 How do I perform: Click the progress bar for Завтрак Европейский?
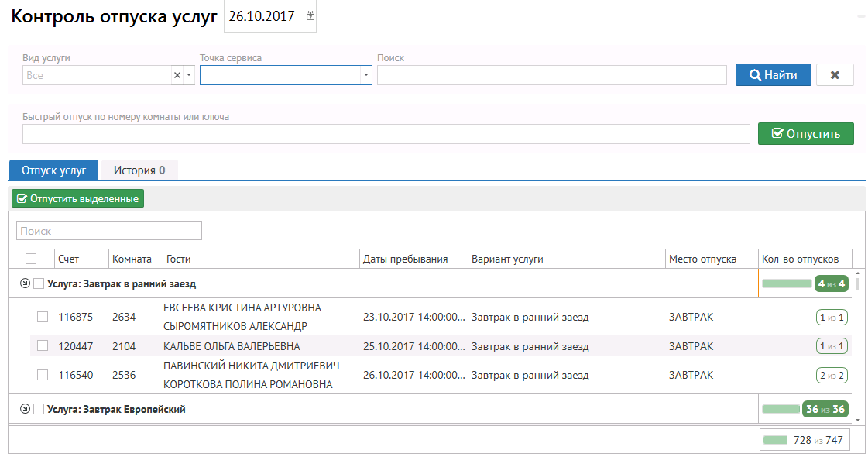(781, 409)
